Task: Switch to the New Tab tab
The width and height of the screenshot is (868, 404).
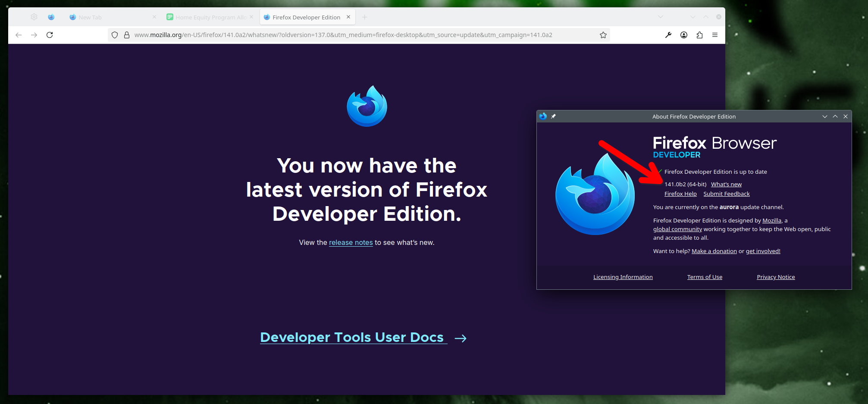Action: point(112,17)
